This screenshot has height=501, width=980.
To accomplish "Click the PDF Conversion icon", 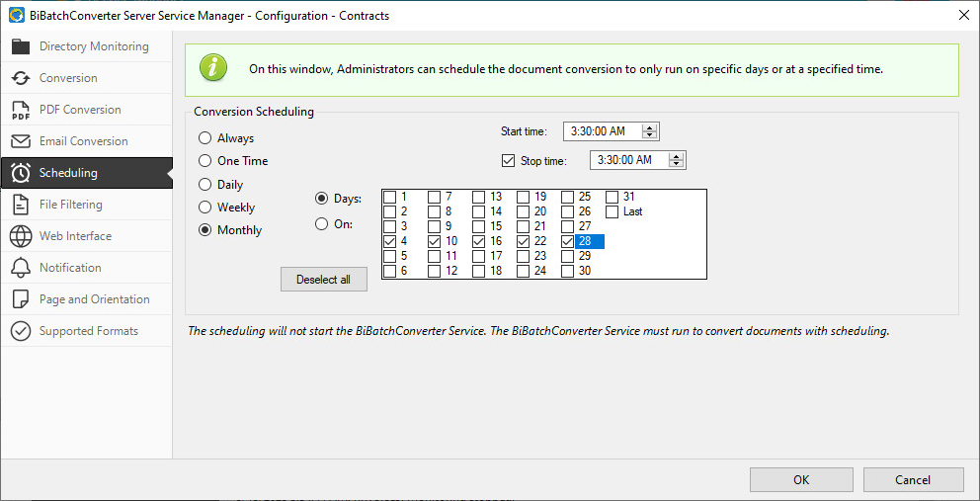I will tap(21, 110).
